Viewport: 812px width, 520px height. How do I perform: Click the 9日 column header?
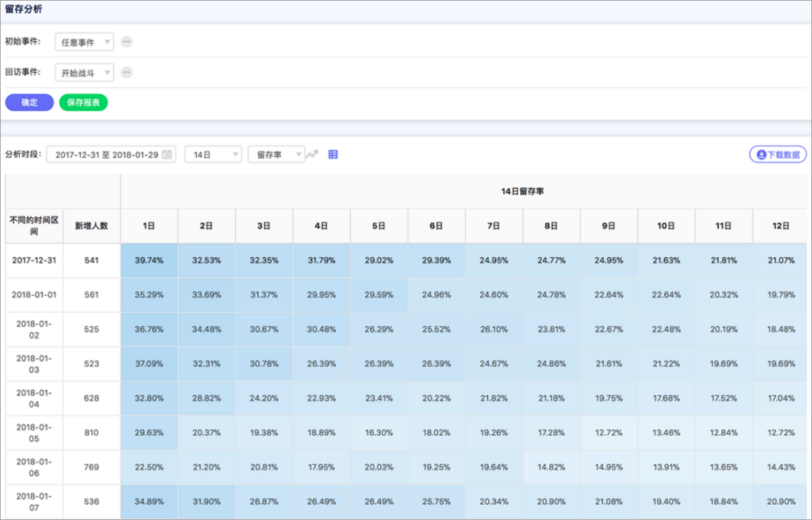(609, 226)
